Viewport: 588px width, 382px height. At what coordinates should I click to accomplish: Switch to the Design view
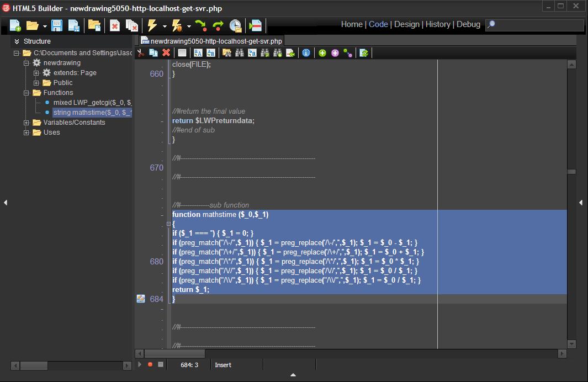click(x=407, y=24)
